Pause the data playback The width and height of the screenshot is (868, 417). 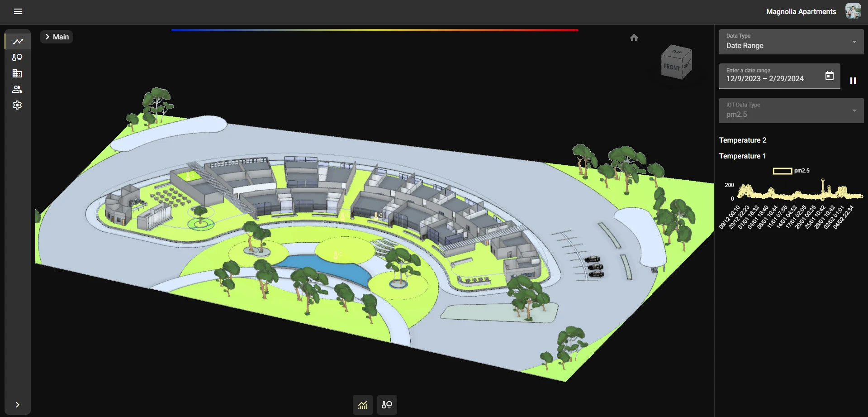tap(853, 81)
